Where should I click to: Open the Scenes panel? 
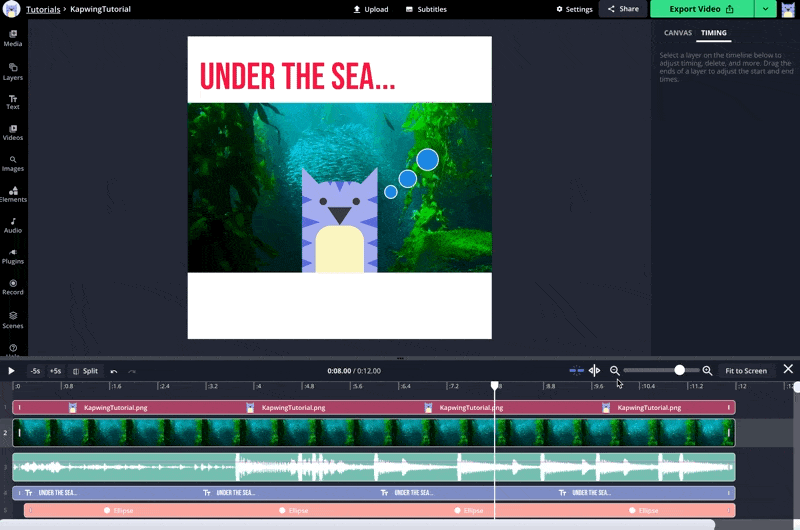point(13,318)
